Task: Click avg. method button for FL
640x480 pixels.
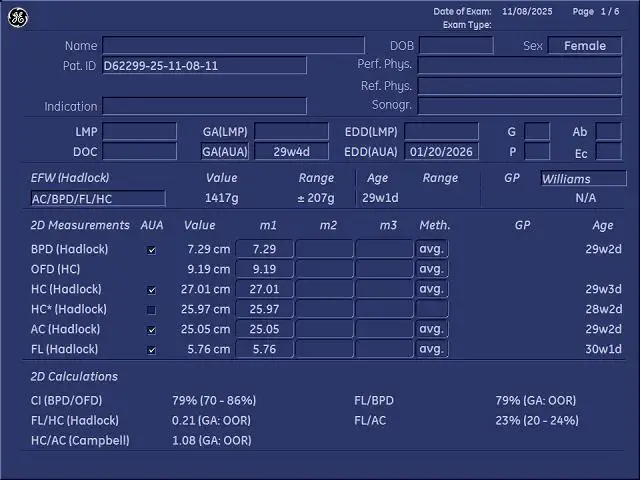Action: pyautogui.click(x=432, y=349)
